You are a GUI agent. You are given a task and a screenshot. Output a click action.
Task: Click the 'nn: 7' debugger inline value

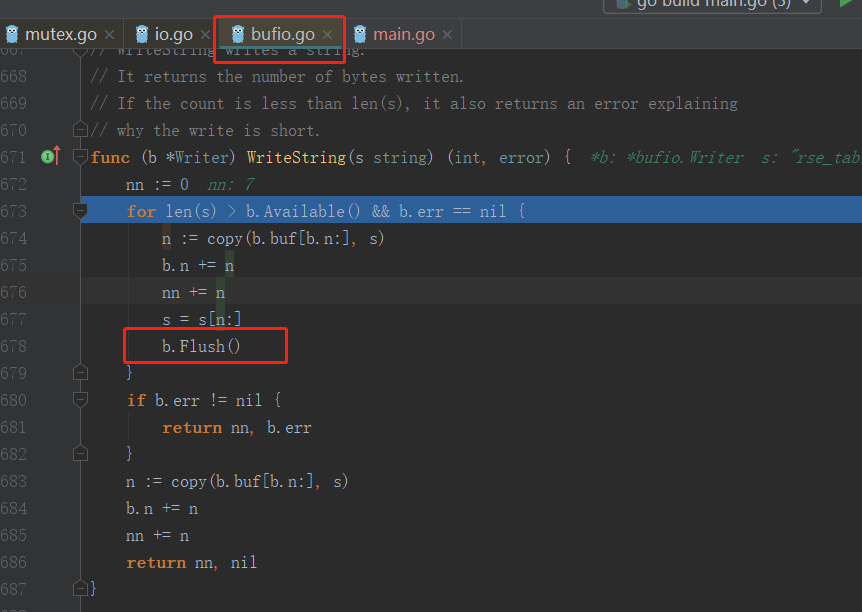point(231,184)
